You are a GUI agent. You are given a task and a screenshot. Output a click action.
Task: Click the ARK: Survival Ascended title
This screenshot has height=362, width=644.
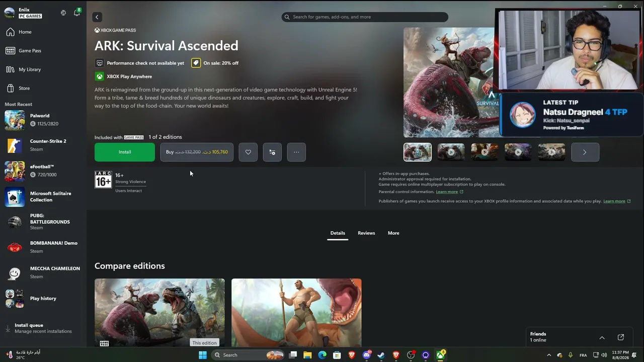pyautogui.click(x=167, y=46)
